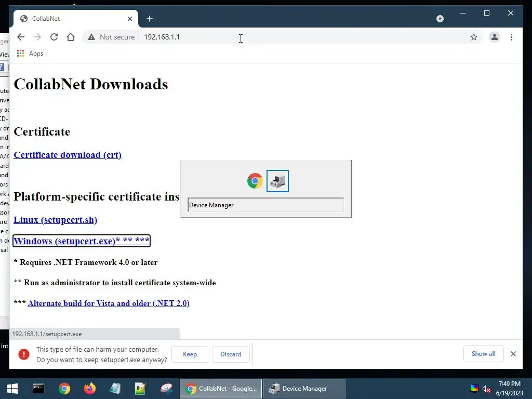Switch to Device Manager taskbar window
The height and width of the screenshot is (399, 532).
point(304,389)
